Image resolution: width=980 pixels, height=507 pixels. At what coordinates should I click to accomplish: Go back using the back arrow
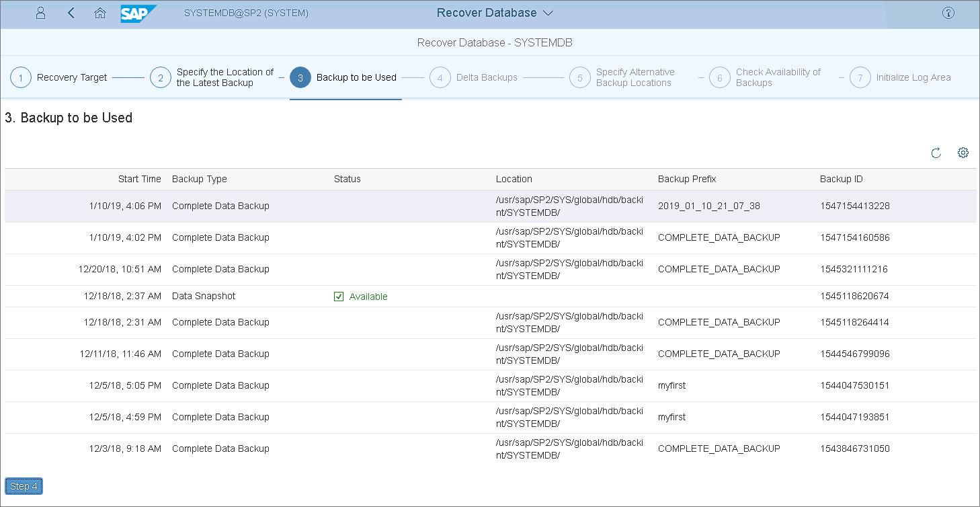tap(71, 13)
